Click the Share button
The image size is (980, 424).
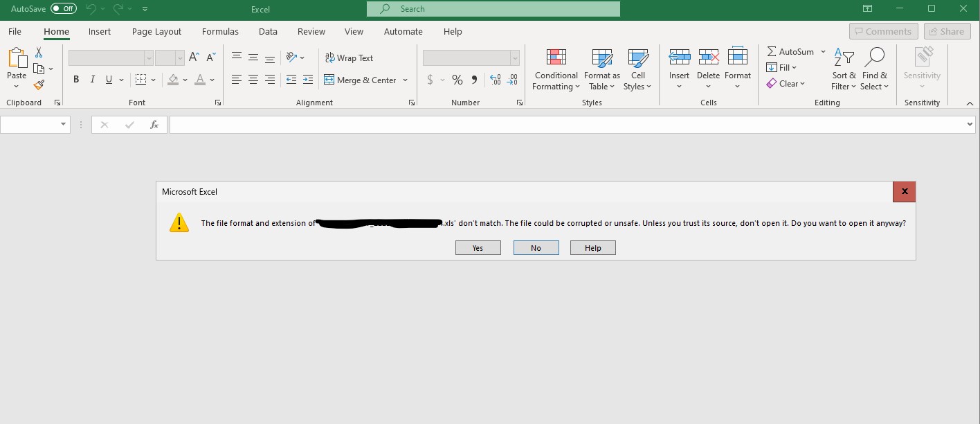click(946, 32)
